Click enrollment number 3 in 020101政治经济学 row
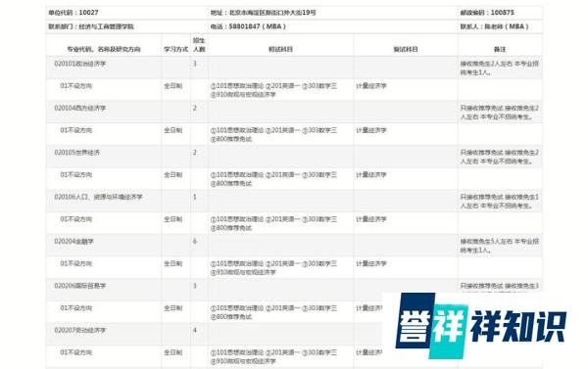 (x=195, y=64)
